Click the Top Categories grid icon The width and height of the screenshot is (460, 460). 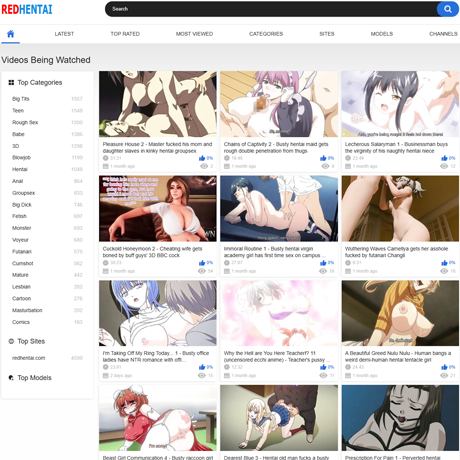(x=11, y=82)
